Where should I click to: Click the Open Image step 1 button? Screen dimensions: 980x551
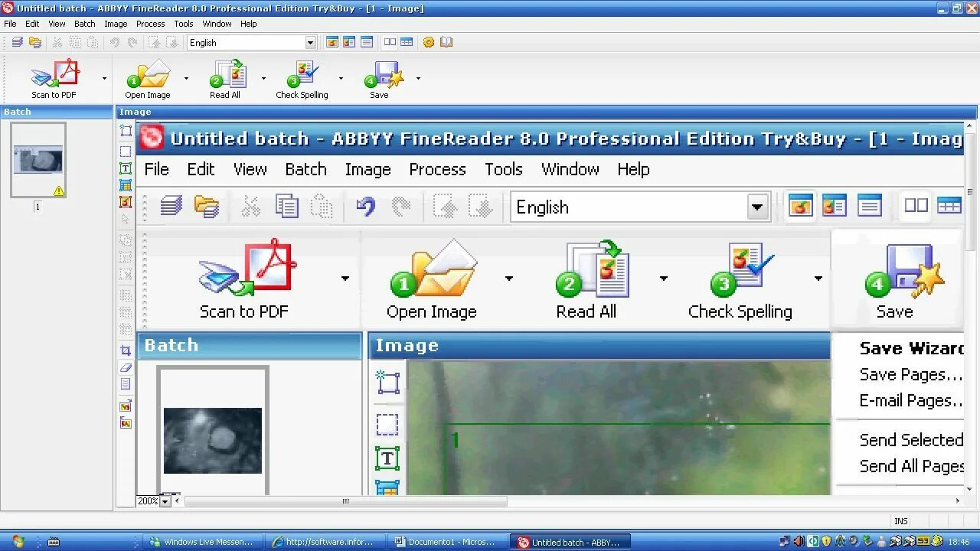pos(148,80)
